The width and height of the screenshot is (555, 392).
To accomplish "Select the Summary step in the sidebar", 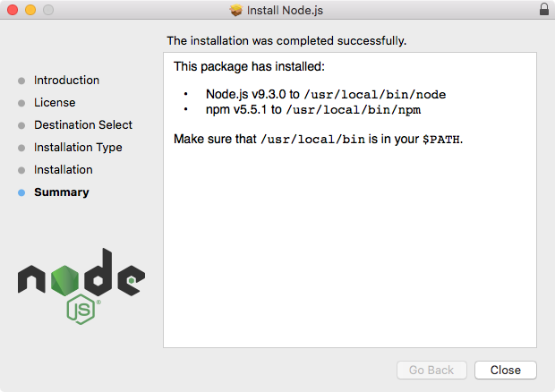I will (x=61, y=192).
